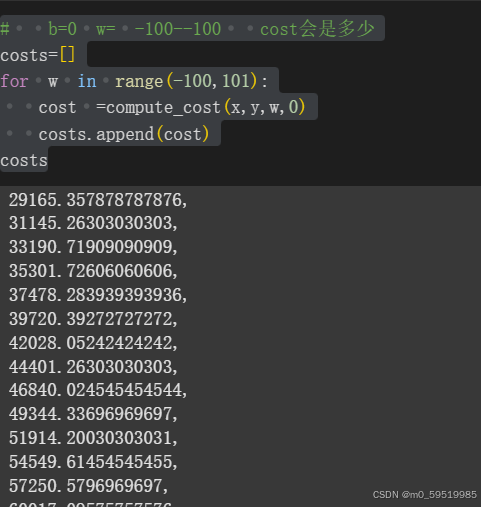The width and height of the screenshot is (481, 507).
Task: Click the final 'costs' expression line
Action: [24, 161]
